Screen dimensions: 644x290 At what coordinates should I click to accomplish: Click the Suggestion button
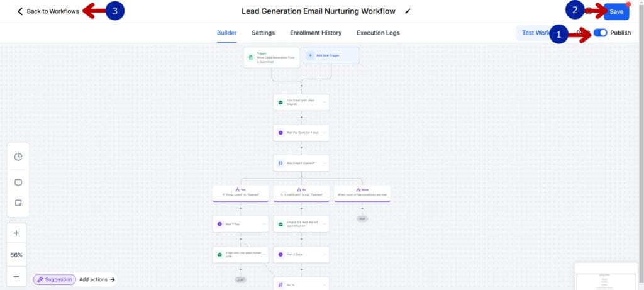pos(55,279)
